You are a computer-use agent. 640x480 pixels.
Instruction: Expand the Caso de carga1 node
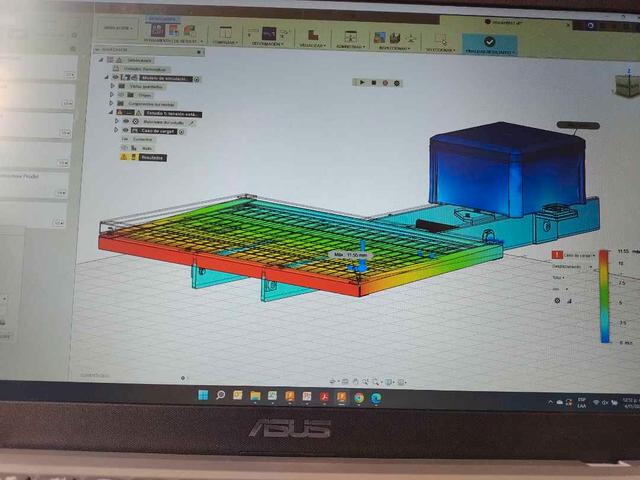click(x=116, y=130)
